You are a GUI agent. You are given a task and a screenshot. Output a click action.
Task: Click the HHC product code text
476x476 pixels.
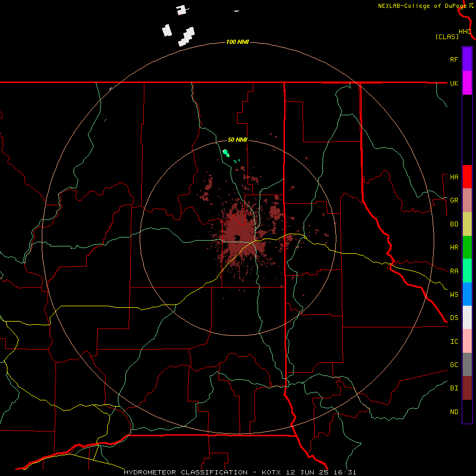pos(464,32)
